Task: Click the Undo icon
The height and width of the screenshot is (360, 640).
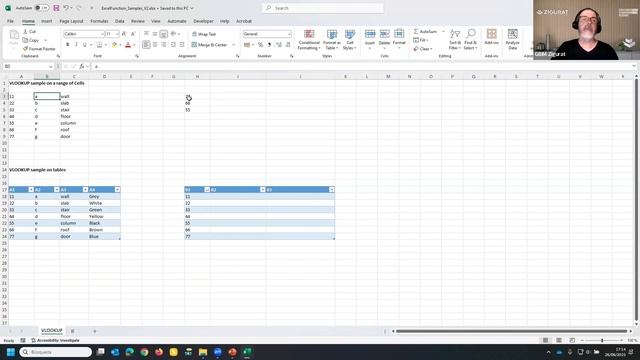Action: pyautogui.click(x=66, y=8)
